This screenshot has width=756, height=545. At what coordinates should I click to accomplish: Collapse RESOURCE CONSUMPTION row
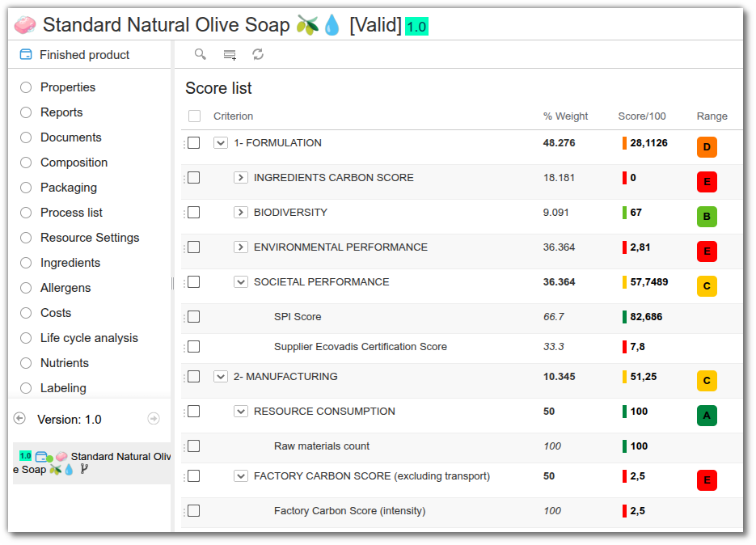(x=241, y=411)
